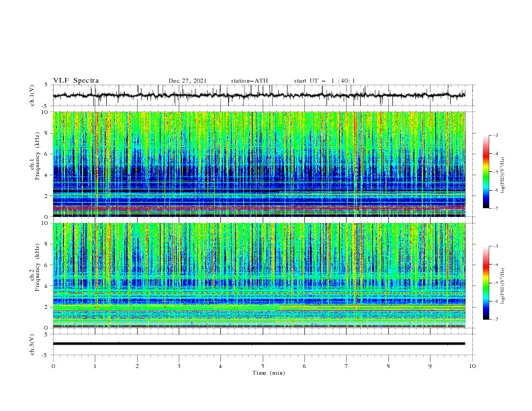Click the "ch.3(V)" waveform axis label
Screen dimensions: 532x411
pyautogui.click(x=32, y=345)
